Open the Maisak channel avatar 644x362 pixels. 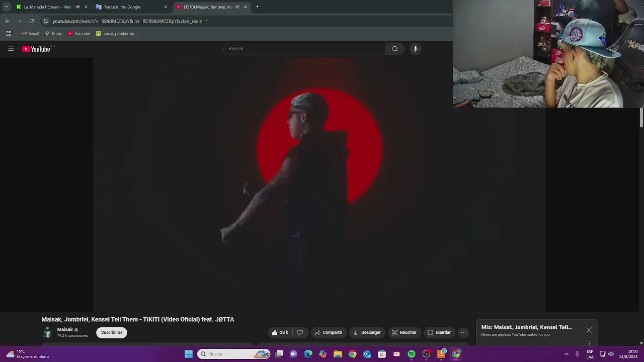tap(47, 332)
